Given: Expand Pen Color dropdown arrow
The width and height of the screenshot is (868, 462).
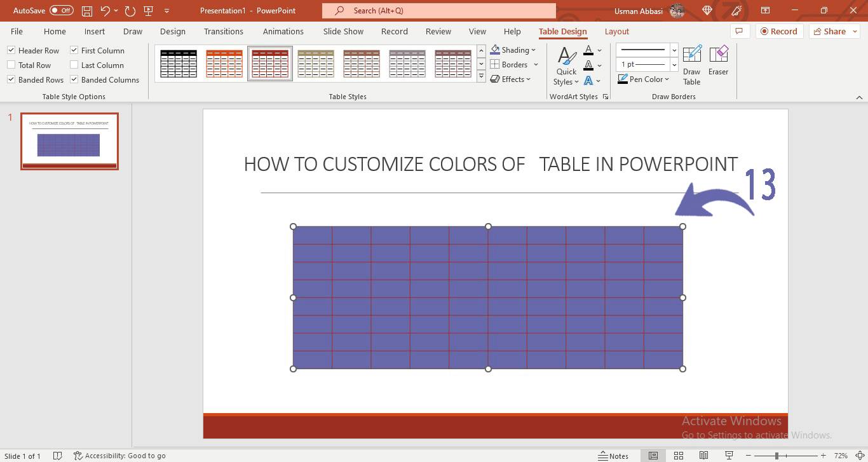Looking at the screenshot, I should 667,79.
